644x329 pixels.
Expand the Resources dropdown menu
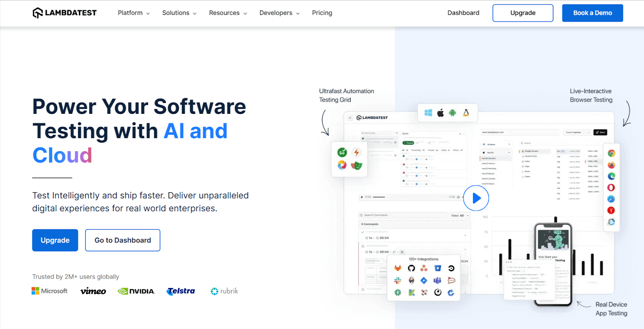click(228, 13)
